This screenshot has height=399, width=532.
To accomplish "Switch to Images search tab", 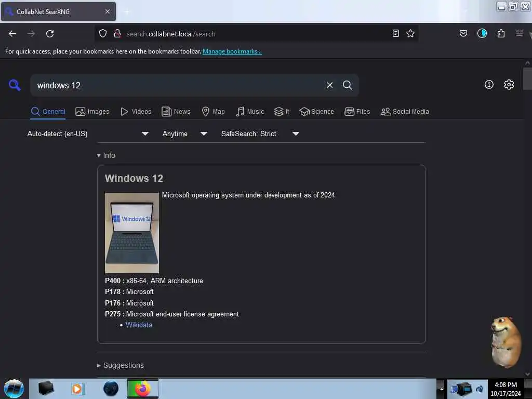I will point(92,112).
